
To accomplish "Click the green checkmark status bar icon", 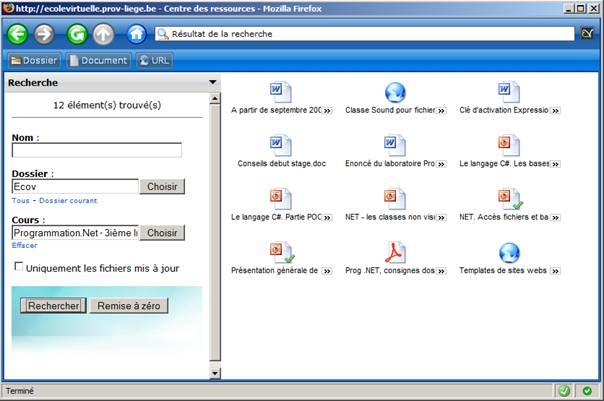I will coord(564,390).
